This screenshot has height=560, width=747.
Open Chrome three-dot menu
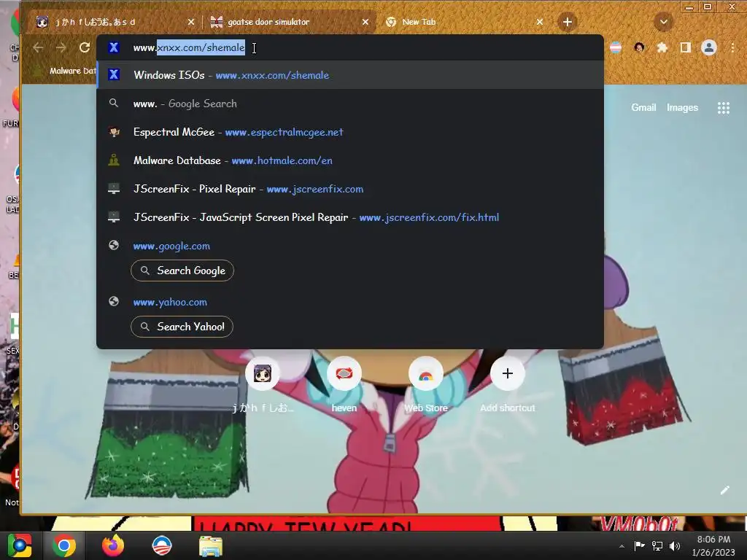coord(732,47)
